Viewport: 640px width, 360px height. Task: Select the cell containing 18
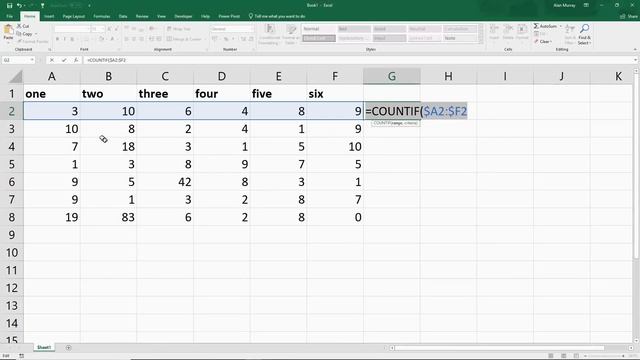108,147
